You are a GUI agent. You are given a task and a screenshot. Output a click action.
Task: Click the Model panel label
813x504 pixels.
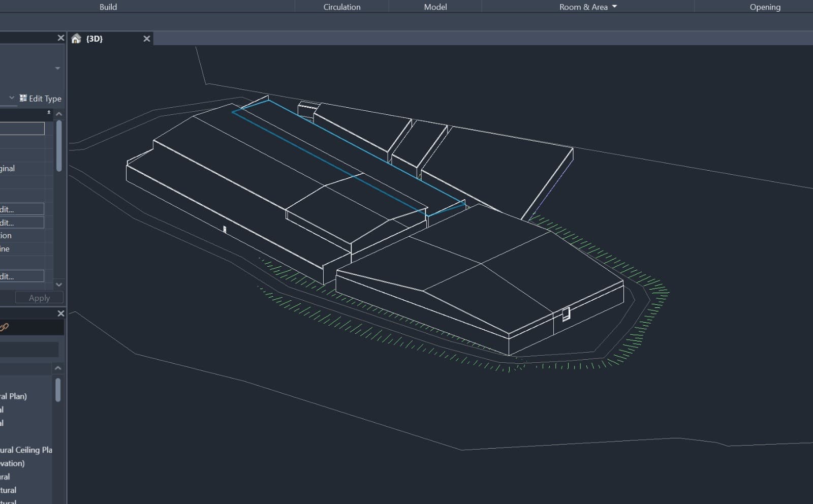[435, 7]
